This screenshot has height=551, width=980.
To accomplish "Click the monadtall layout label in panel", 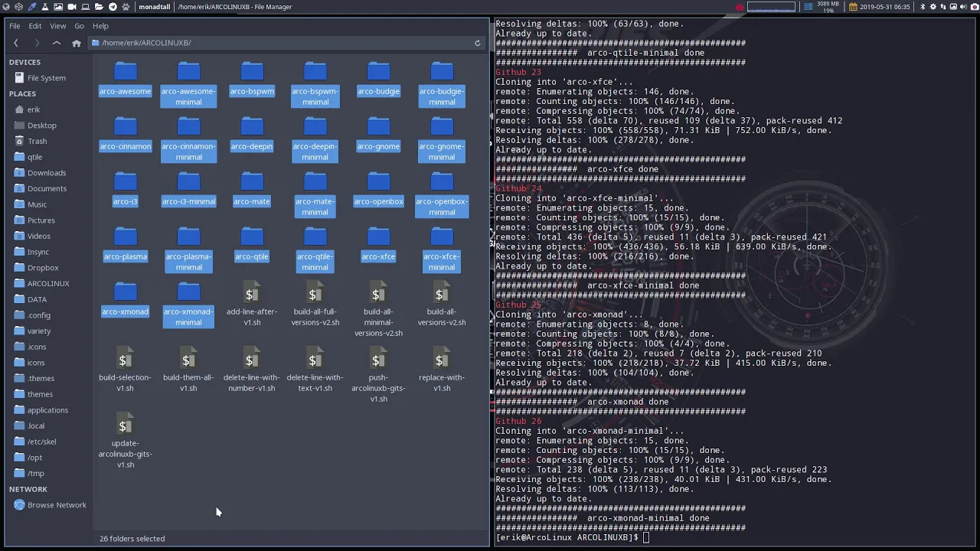I will coord(154,7).
